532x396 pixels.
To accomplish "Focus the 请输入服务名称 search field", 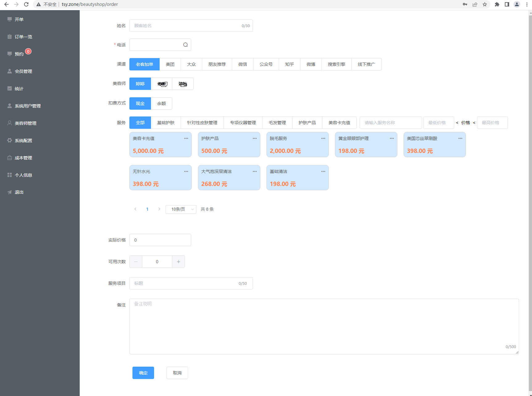I will click(391, 123).
